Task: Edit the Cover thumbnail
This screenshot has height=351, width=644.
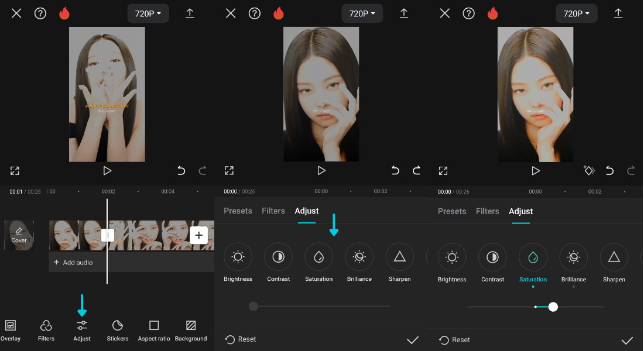Action: coord(19,235)
